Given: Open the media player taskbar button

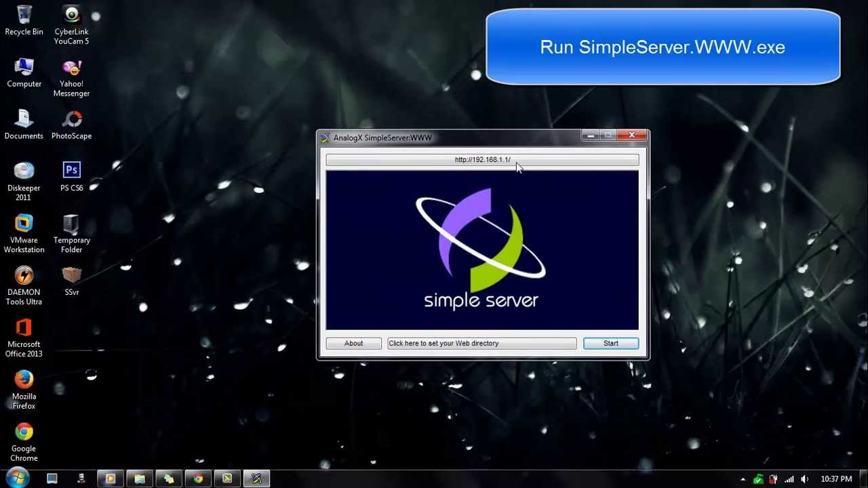Looking at the screenshot, I should pos(111,479).
